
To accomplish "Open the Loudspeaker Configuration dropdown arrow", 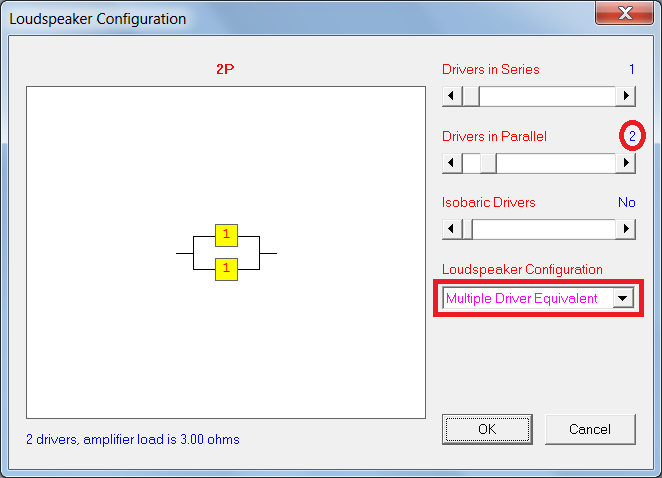I will 623,298.
